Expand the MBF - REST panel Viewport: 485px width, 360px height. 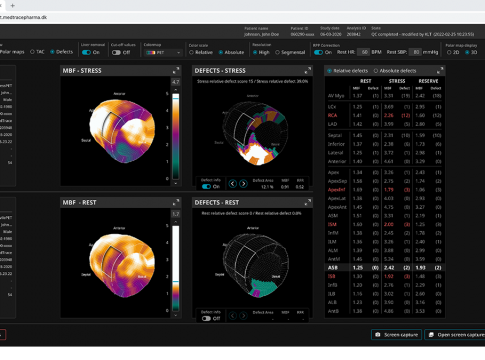[176, 202]
